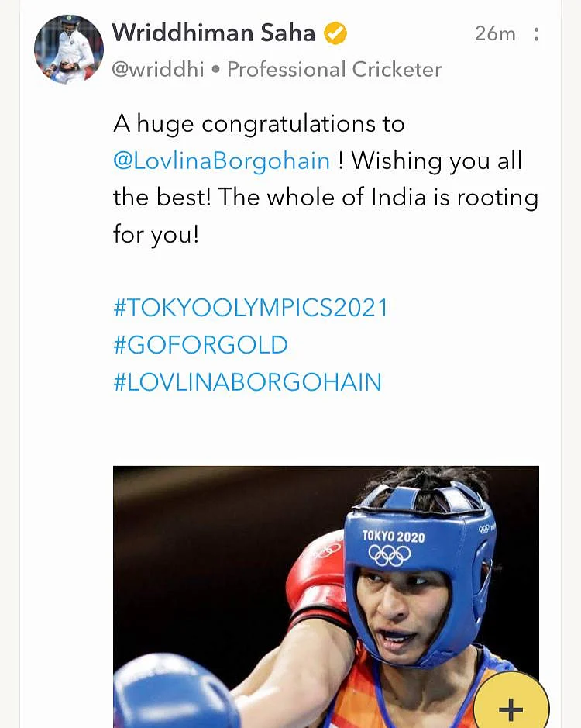
Task: Tap the 'for you!' closing line
Action: [x=156, y=234]
